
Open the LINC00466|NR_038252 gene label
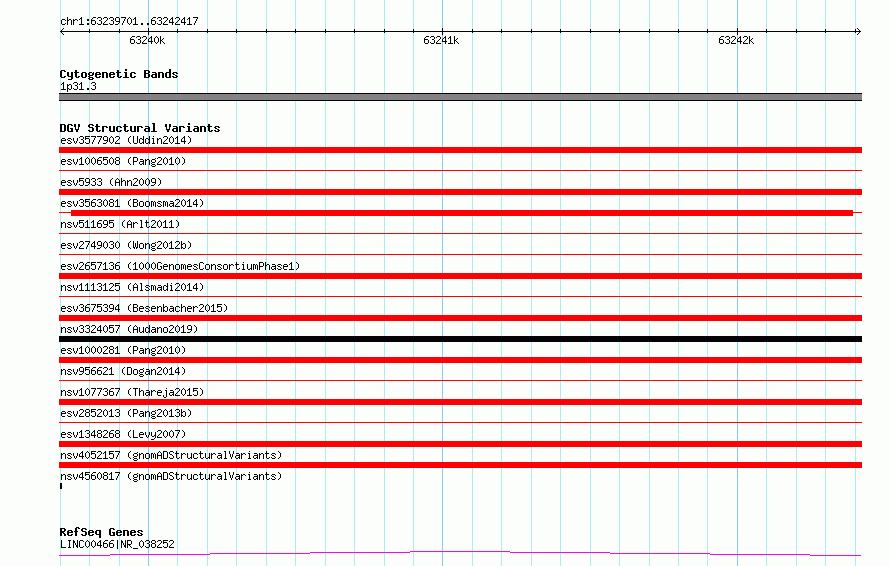[x=117, y=544]
